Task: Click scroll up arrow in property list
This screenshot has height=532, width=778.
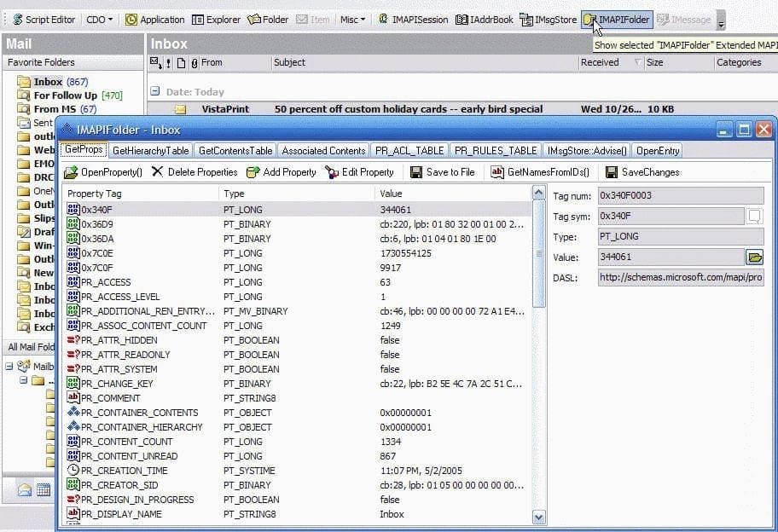Action: tap(538, 193)
